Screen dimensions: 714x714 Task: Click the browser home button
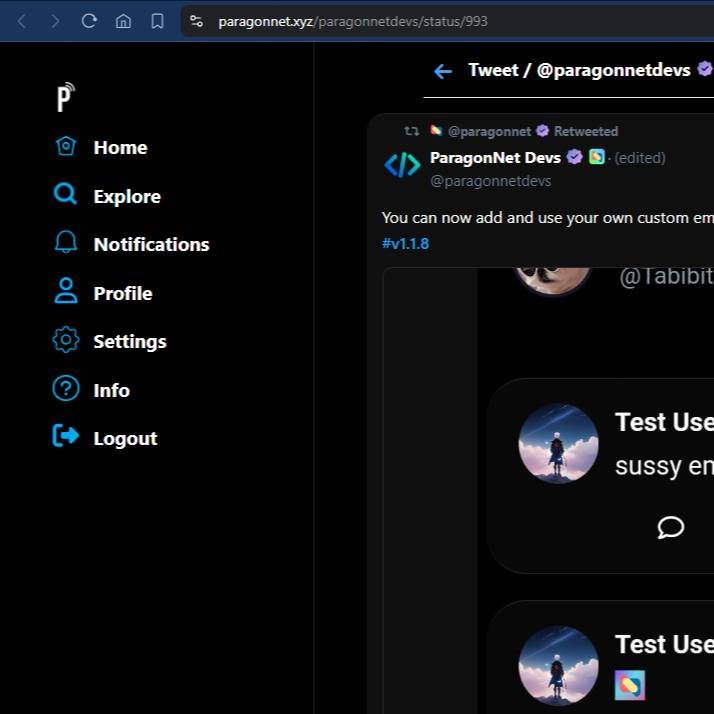coord(123,21)
